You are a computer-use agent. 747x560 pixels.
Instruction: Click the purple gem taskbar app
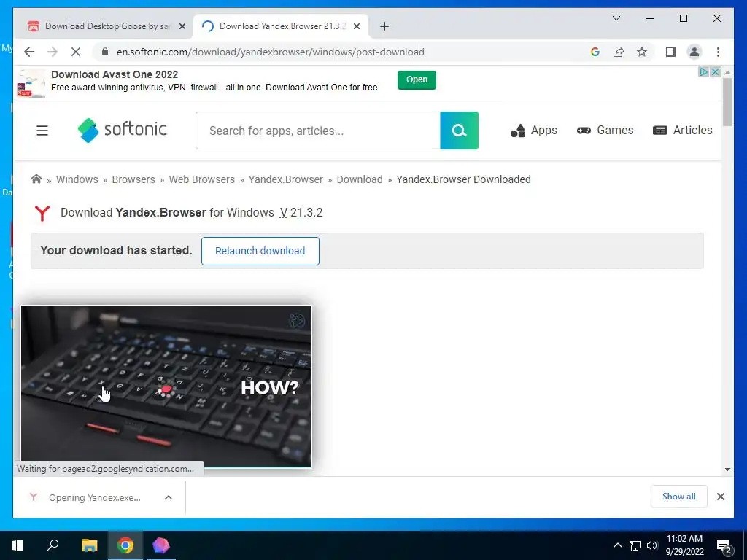click(x=161, y=545)
